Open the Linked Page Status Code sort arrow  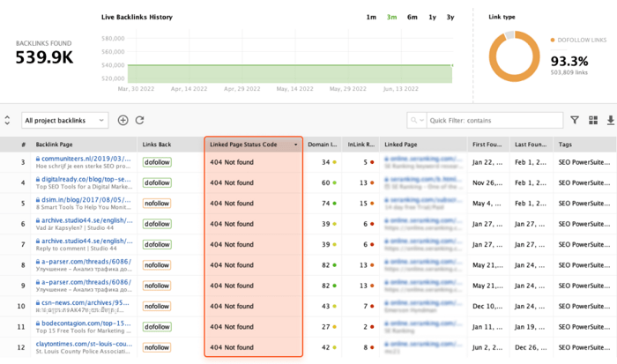295,145
